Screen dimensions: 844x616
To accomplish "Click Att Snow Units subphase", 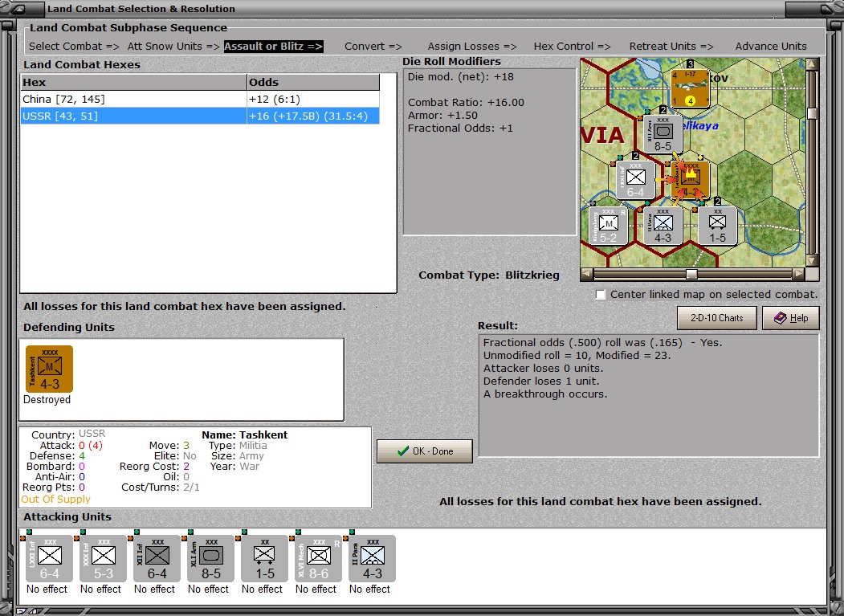I will tap(173, 47).
